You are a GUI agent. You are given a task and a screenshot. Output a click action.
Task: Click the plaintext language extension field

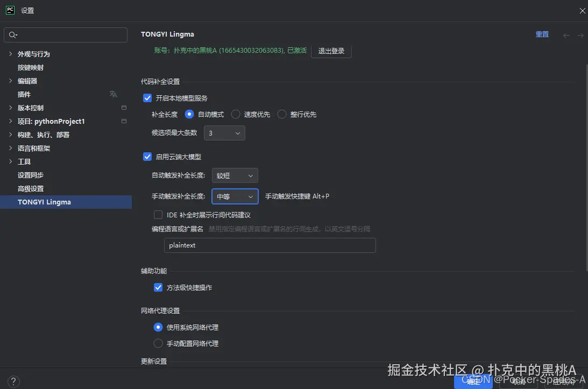pos(270,245)
